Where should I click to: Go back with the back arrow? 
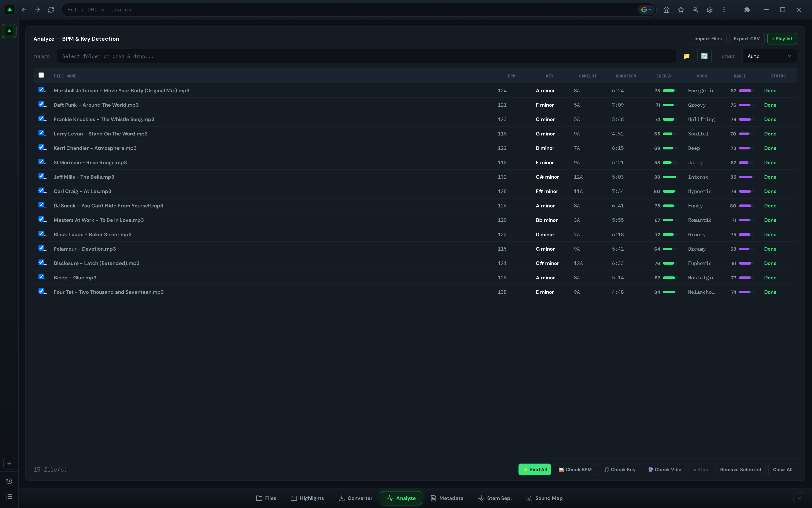(24, 10)
